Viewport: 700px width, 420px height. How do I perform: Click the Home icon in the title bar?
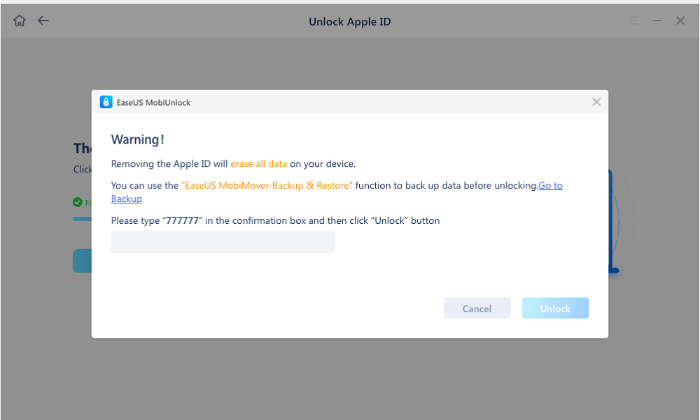click(x=19, y=21)
